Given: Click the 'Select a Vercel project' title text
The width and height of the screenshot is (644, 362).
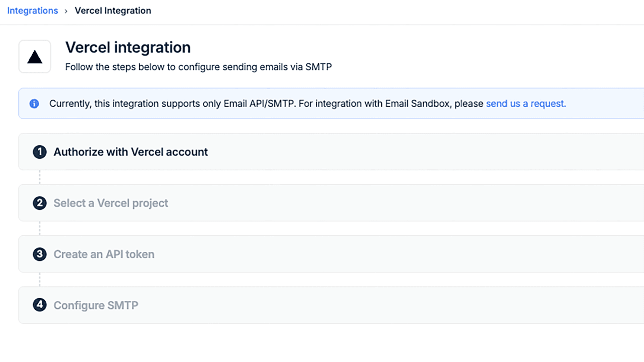Looking at the screenshot, I should [x=111, y=203].
